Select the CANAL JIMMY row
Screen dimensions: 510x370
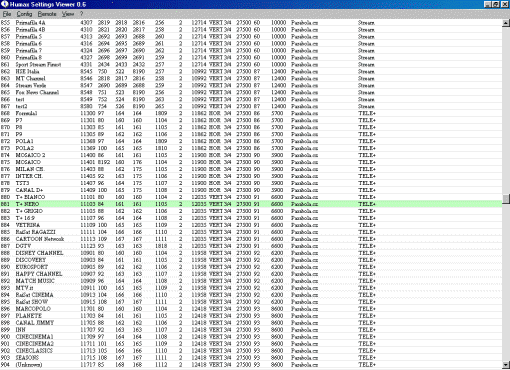click(x=251, y=323)
